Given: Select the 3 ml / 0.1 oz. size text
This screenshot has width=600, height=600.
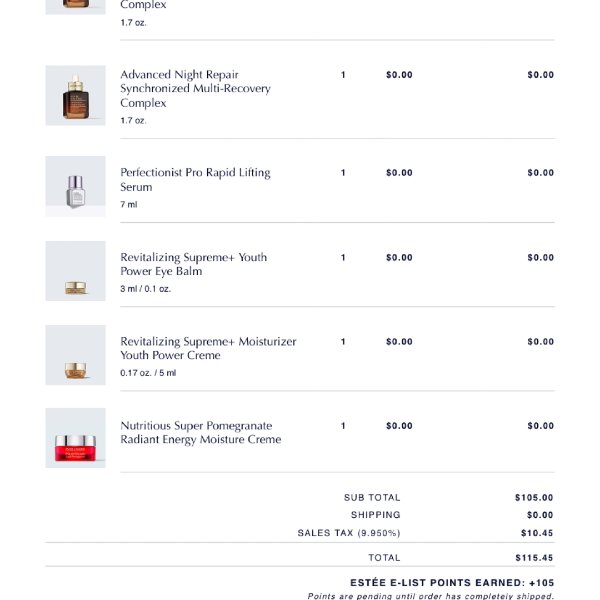Looking at the screenshot, I should point(145,289).
